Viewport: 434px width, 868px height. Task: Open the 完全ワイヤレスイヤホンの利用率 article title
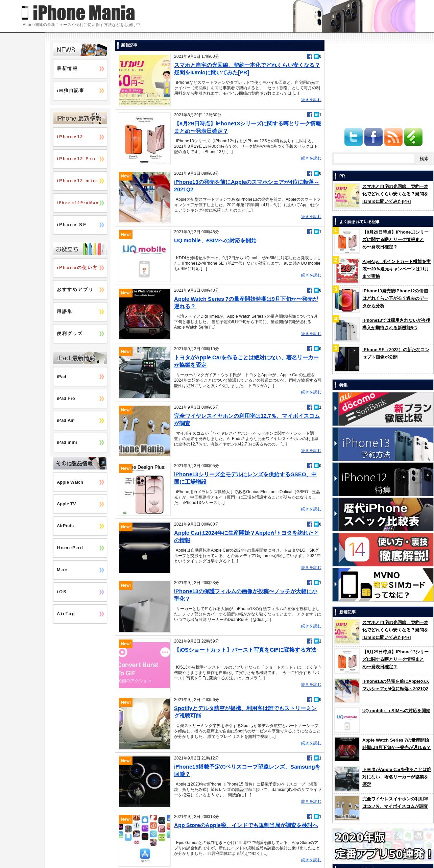tap(247, 420)
